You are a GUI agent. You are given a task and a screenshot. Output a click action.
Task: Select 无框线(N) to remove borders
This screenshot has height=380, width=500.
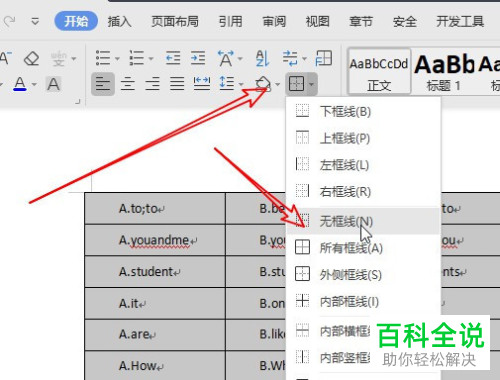click(x=363, y=221)
